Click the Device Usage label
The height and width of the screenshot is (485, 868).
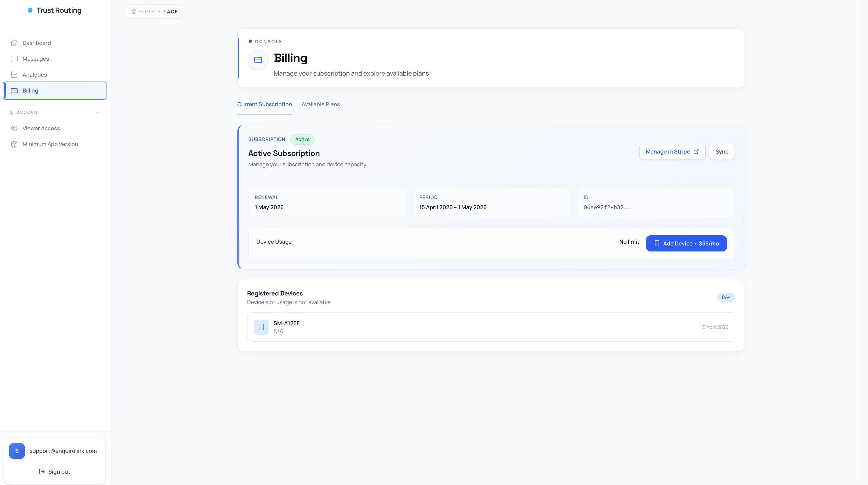[x=274, y=242]
